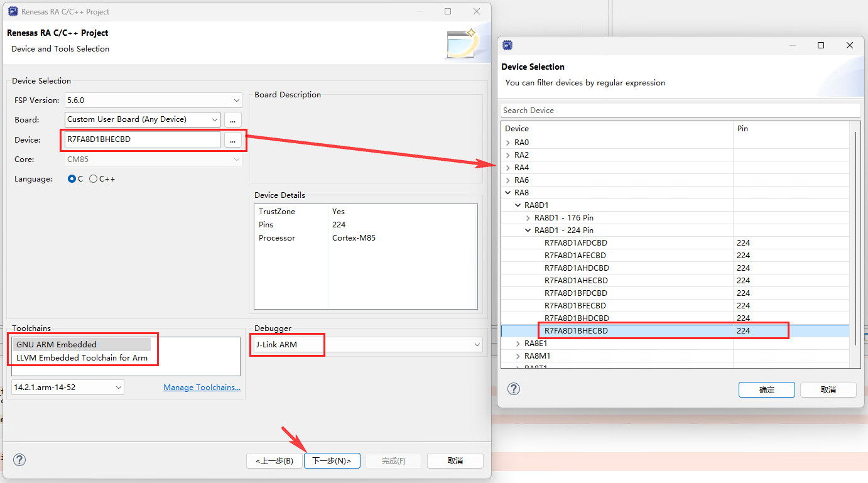Expand the RA8E1 tree node
The image size is (868, 483).
(518, 344)
